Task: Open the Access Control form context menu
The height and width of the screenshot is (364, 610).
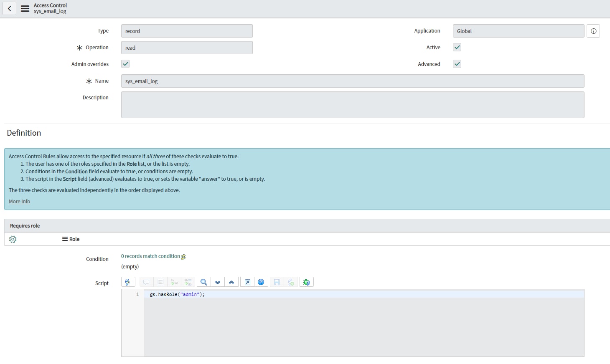Action: (25, 8)
